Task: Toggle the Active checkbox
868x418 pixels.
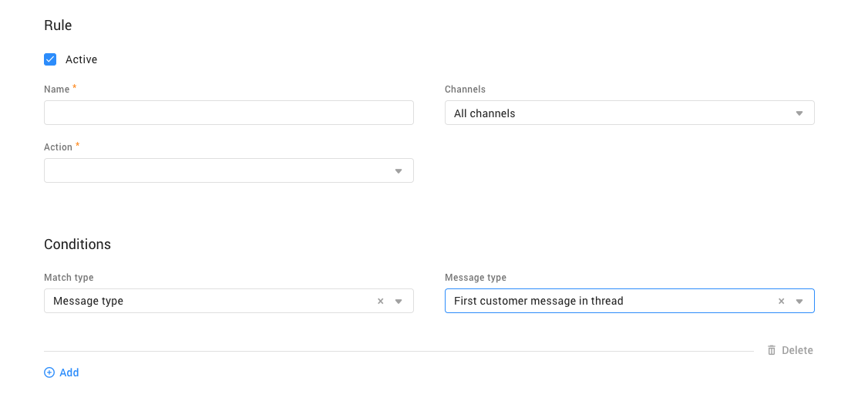Action: tap(50, 59)
